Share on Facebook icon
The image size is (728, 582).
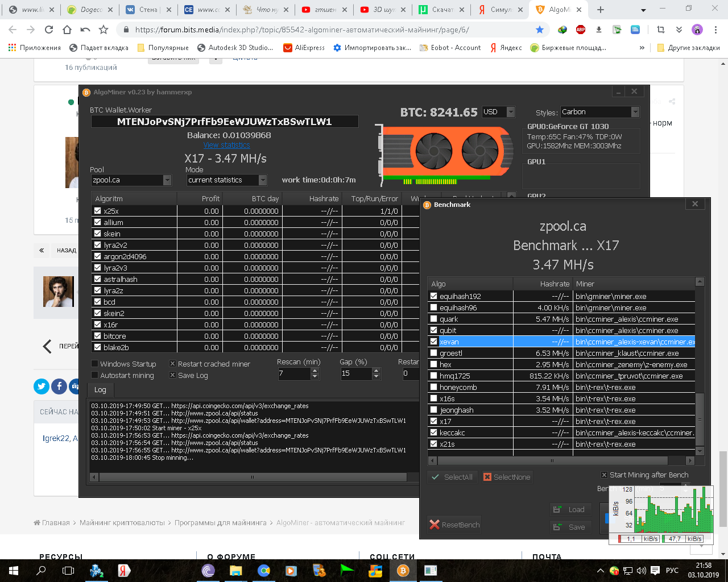tap(59, 386)
